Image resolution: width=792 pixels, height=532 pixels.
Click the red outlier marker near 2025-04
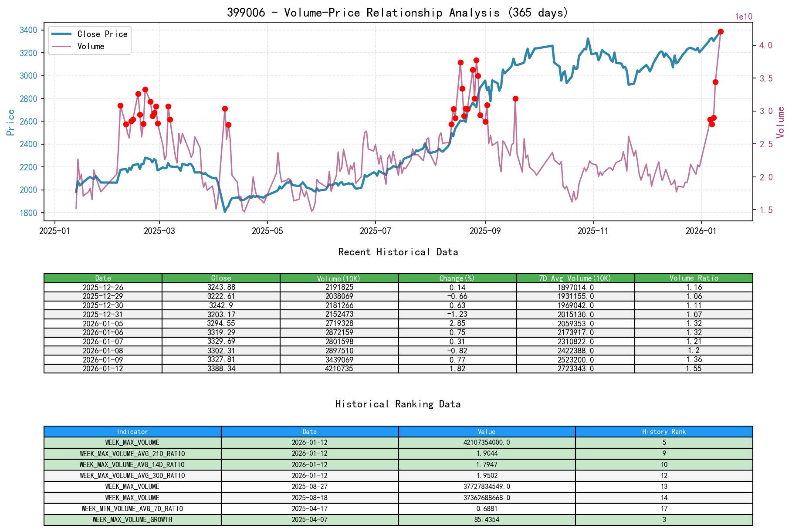(225, 108)
